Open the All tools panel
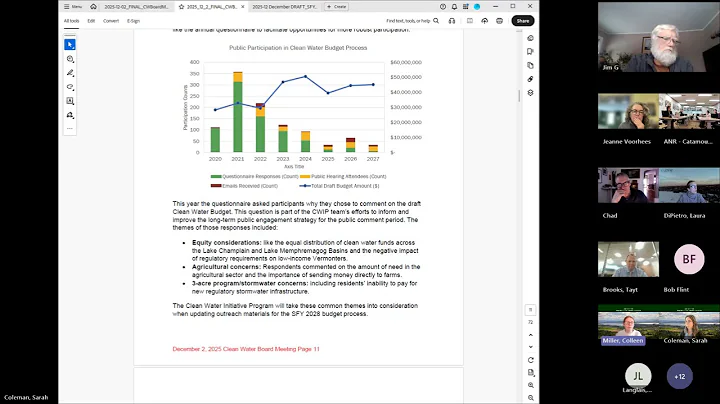 point(71,21)
